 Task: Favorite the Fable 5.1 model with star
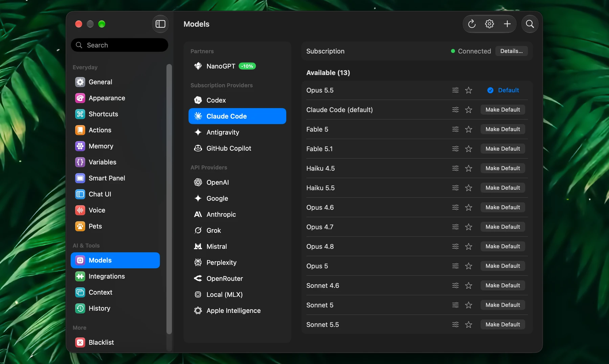(469, 149)
